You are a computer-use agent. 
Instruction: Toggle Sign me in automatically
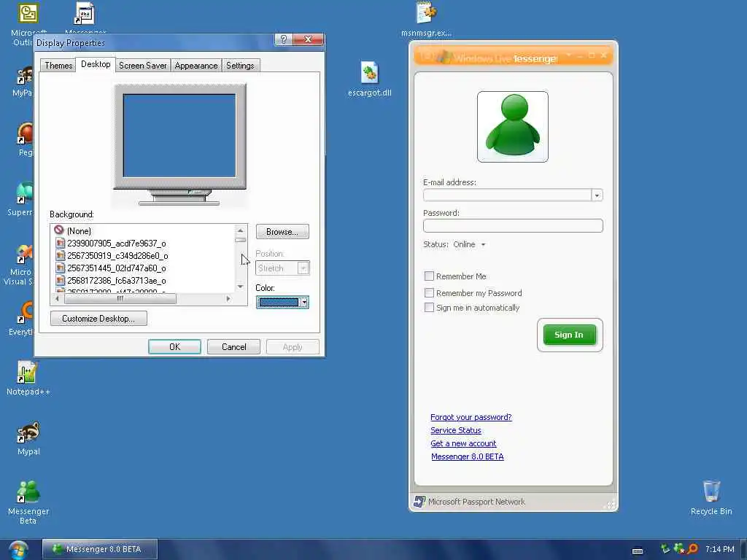[x=429, y=308]
